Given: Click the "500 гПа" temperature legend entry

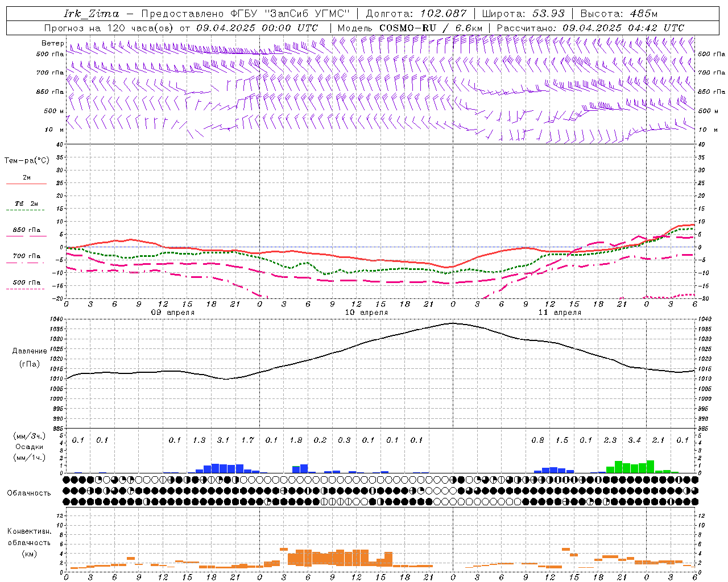Looking at the screenshot, I should click(26, 282).
